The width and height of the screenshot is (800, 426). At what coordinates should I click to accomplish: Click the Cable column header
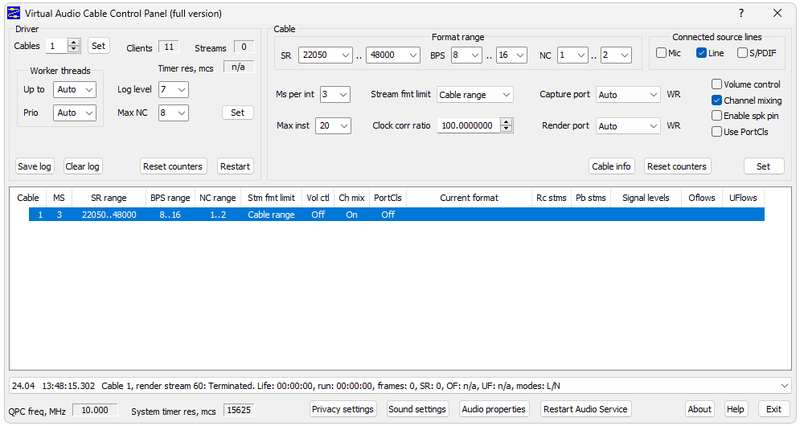coord(28,198)
